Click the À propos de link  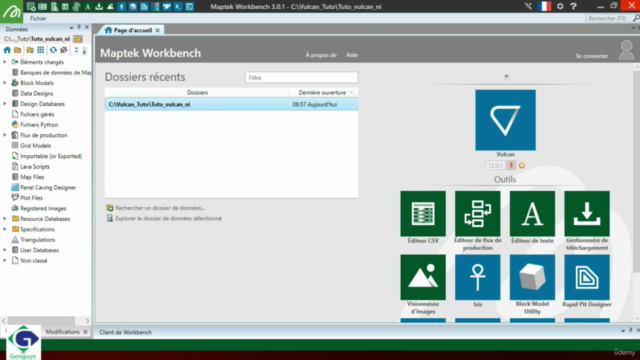321,55
